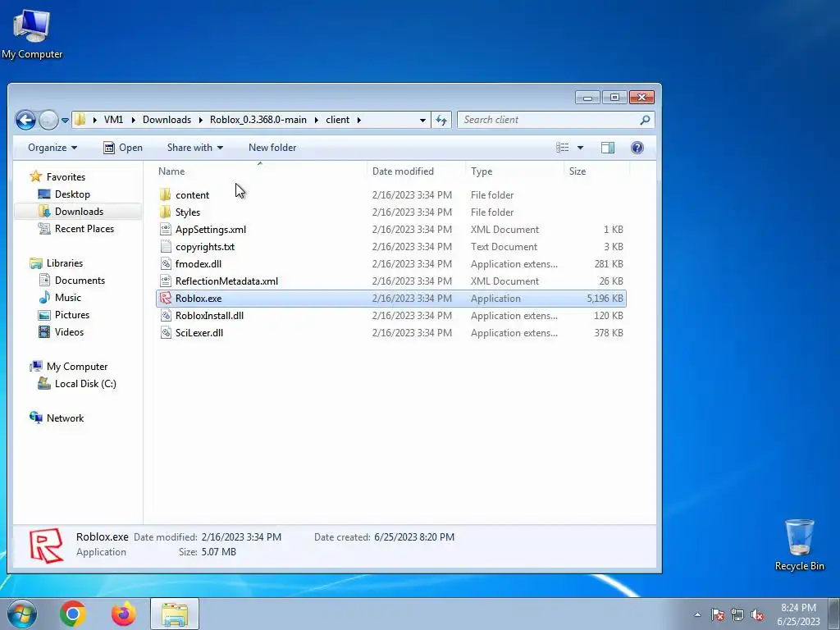Click Favorites in the navigation pane

pyautogui.click(x=66, y=177)
